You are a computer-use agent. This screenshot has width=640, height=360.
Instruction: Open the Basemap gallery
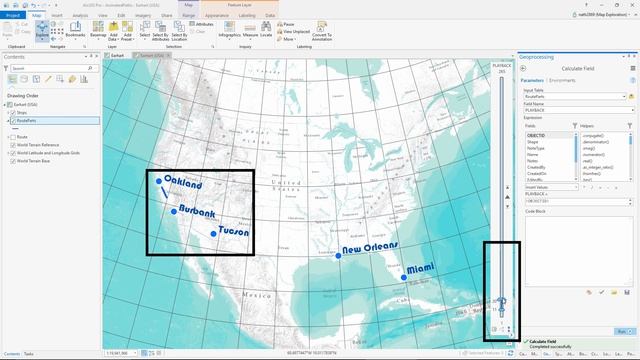pos(98,30)
